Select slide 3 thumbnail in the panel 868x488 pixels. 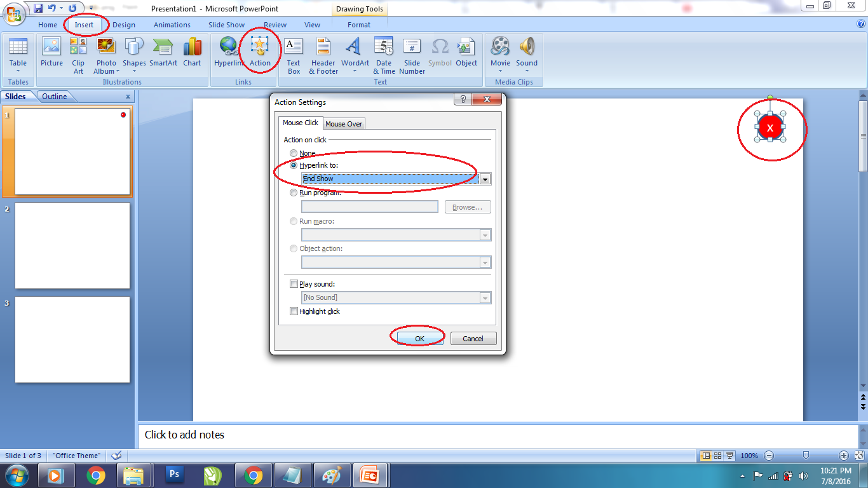click(x=72, y=339)
